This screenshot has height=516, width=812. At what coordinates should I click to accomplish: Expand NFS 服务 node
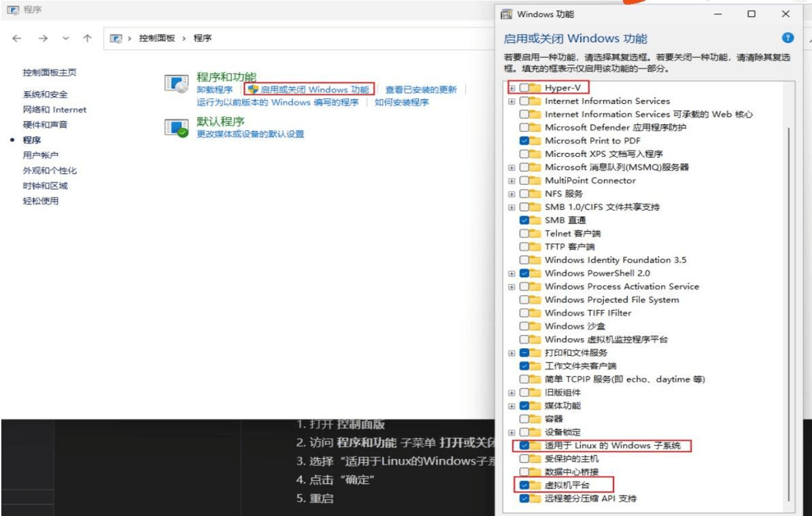(511, 194)
